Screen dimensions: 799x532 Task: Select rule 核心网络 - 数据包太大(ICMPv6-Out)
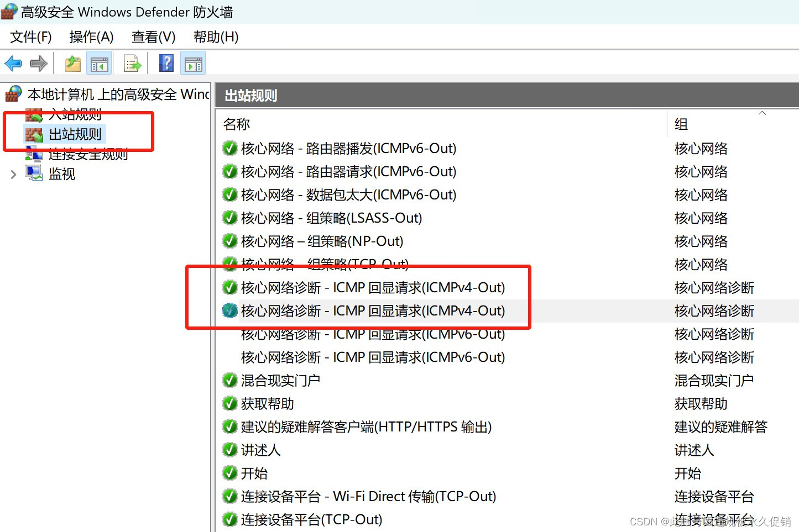(348, 194)
